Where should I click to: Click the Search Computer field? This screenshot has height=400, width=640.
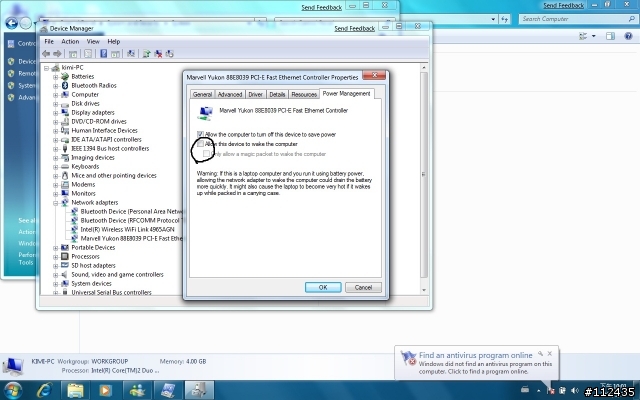pos(578,19)
